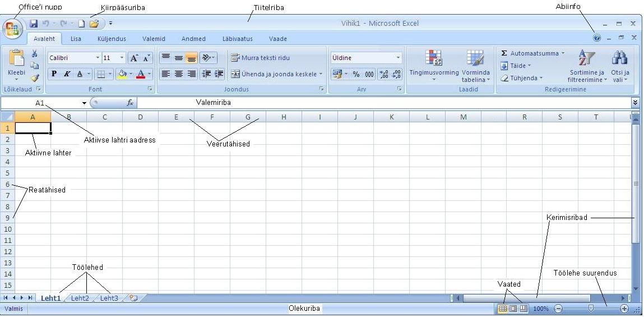Viewport: 644px width, 317px height.
Task: Click into the formula bar field
Action: coord(384,103)
